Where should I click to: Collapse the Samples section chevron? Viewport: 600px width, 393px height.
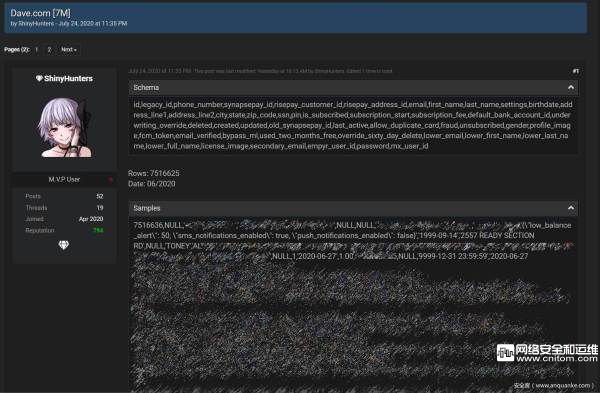[x=571, y=208]
